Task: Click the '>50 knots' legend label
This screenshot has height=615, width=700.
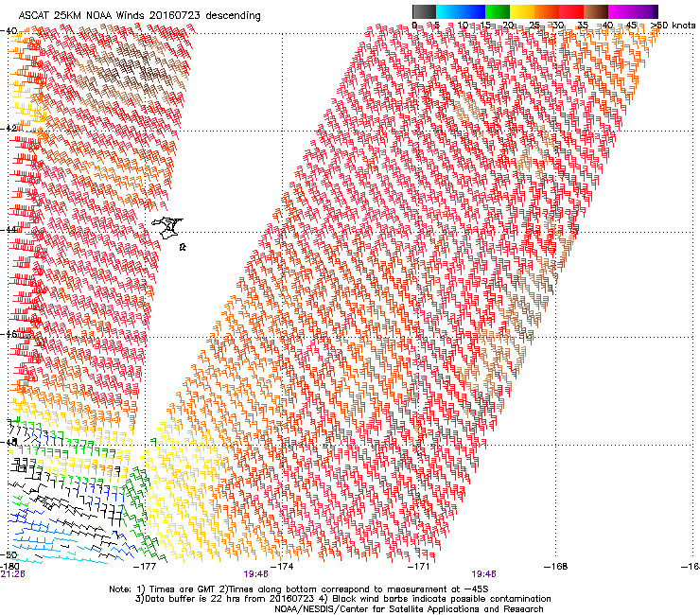Action: tap(674, 25)
